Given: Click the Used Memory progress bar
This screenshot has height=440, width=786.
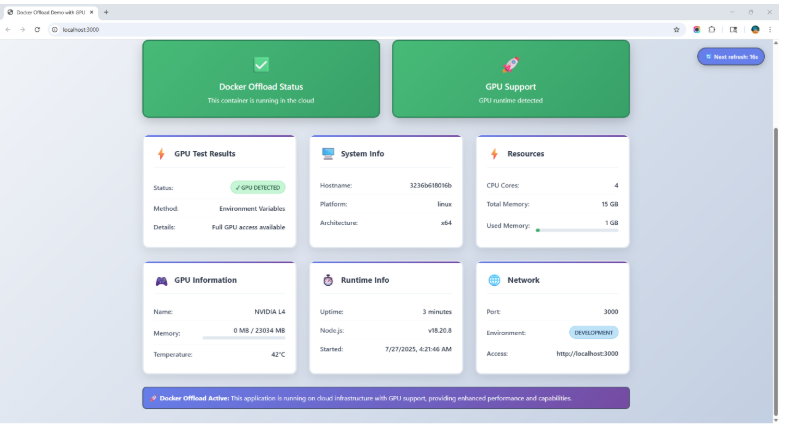Looking at the screenshot, I should pos(577,230).
